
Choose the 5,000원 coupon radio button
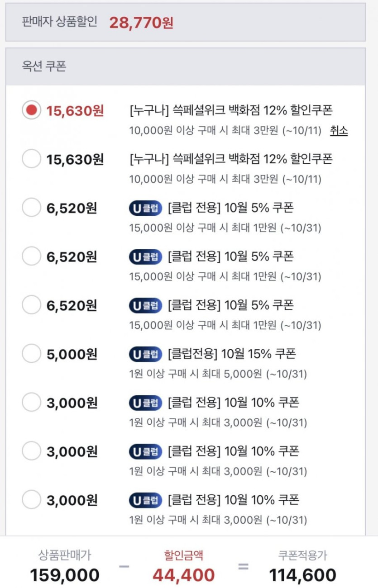pos(31,354)
